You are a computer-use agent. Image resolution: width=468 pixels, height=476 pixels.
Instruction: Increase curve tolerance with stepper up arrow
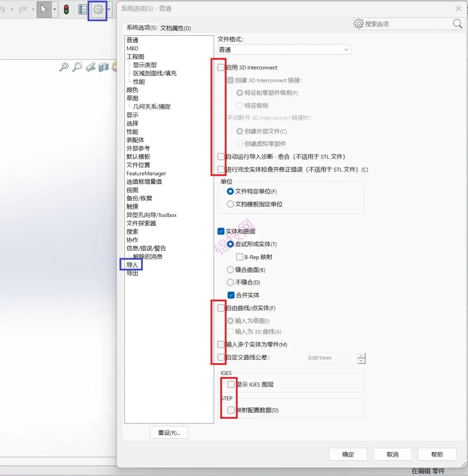coord(361,356)
